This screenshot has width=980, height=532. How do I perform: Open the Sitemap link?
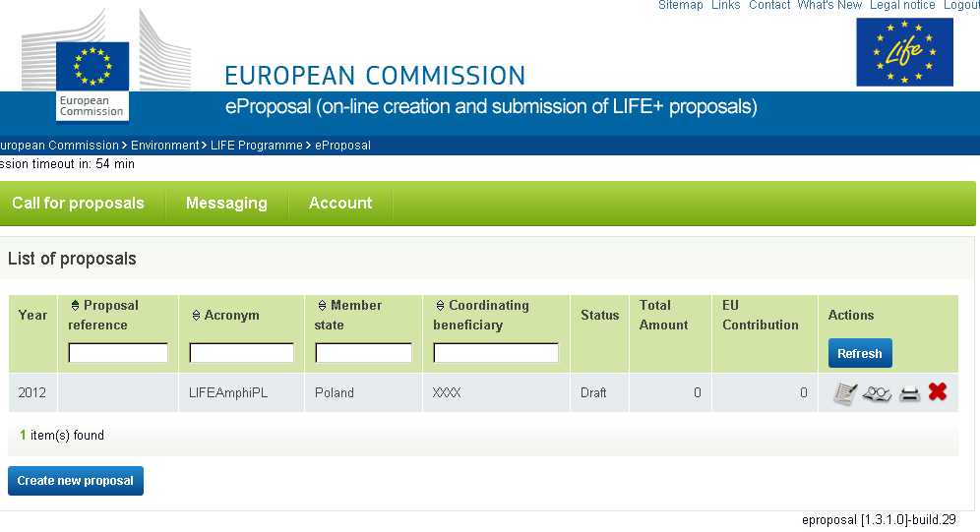click(681, 5)
